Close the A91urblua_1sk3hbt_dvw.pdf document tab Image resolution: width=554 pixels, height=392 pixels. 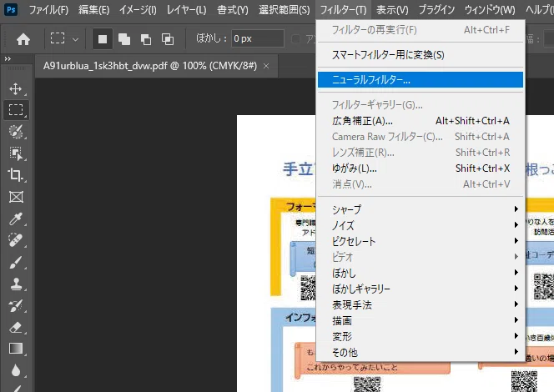tap(266, 66)
